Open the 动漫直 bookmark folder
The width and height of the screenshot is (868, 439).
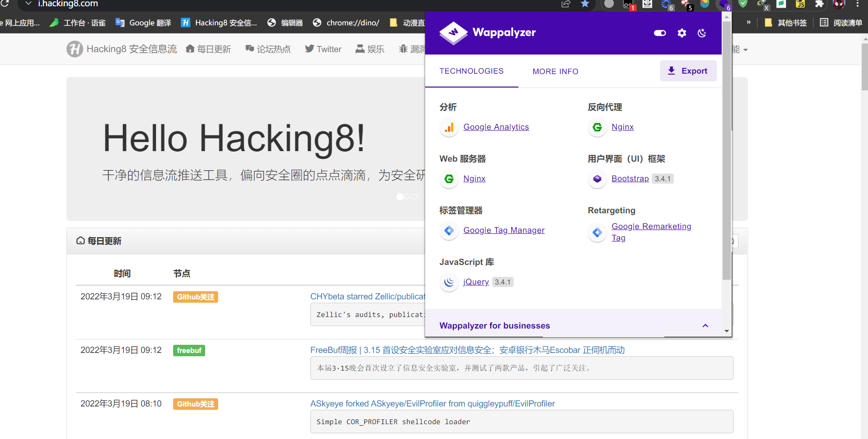tap(407, 22)
